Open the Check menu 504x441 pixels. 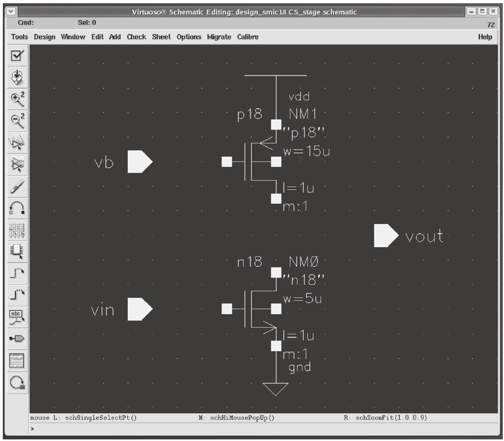click(x=136, y=37)
